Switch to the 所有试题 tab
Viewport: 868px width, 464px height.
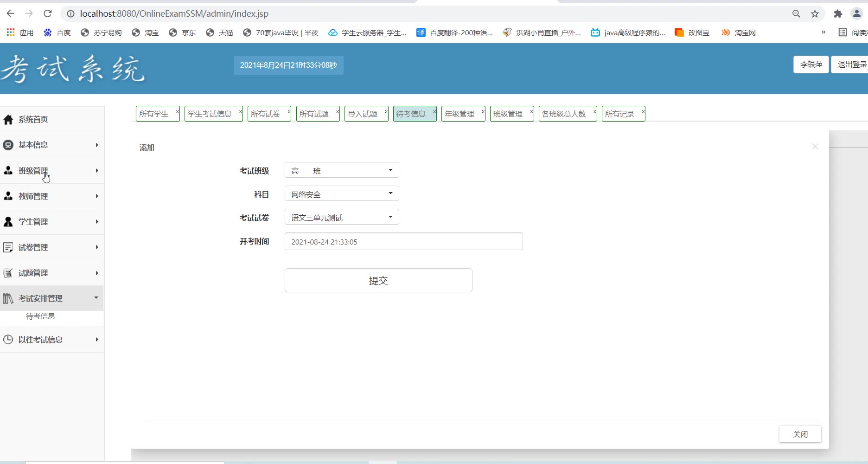[314, 114]
